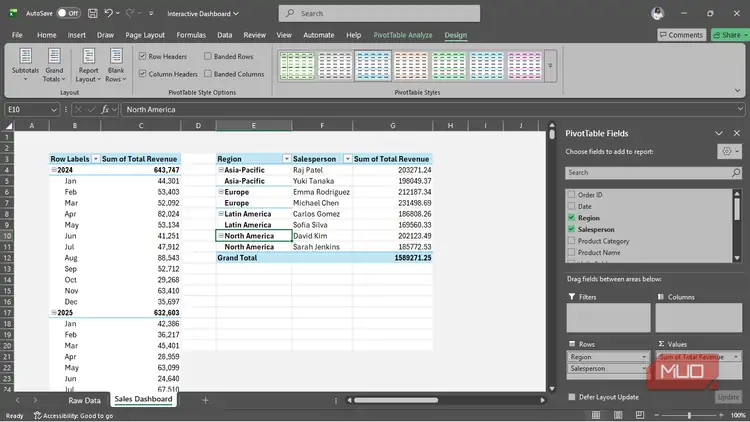
Task: Open the Salesperson column filter dropdown
Action: tap(348, 159)
